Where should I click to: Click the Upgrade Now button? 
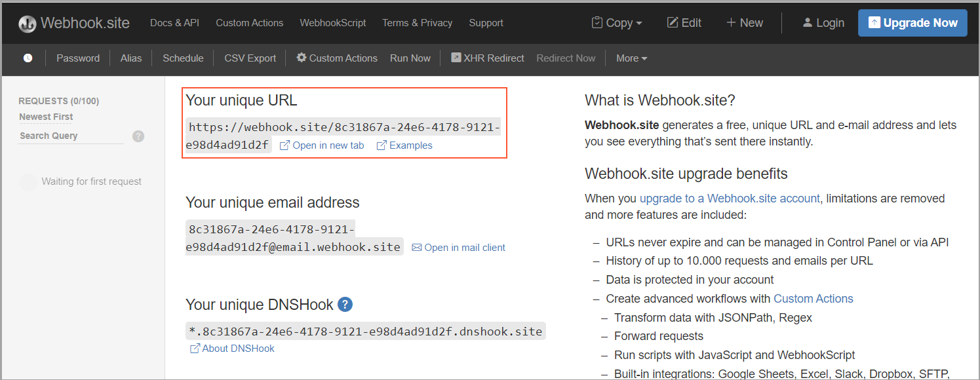pos(912,23)
